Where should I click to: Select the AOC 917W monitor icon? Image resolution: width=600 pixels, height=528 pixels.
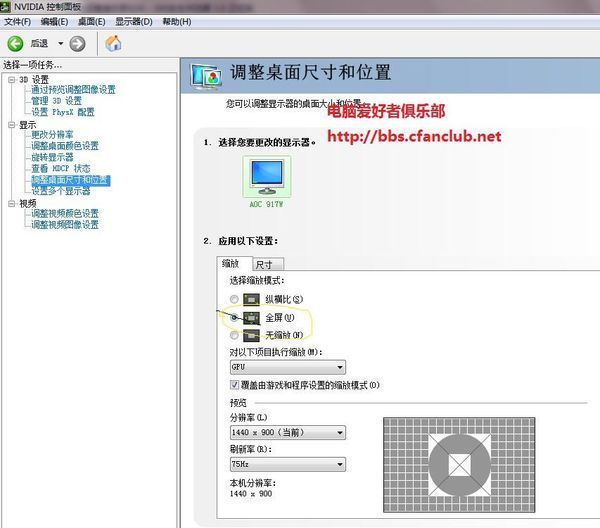click(267, 176)
